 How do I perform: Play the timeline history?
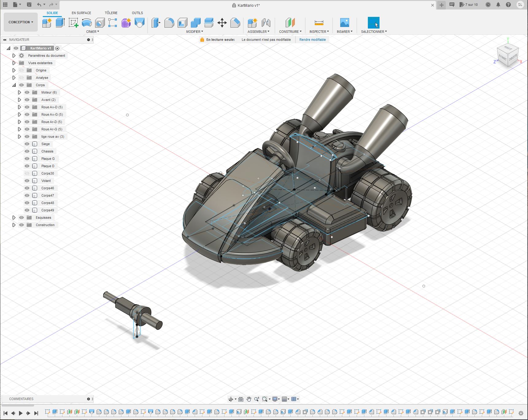21,413
